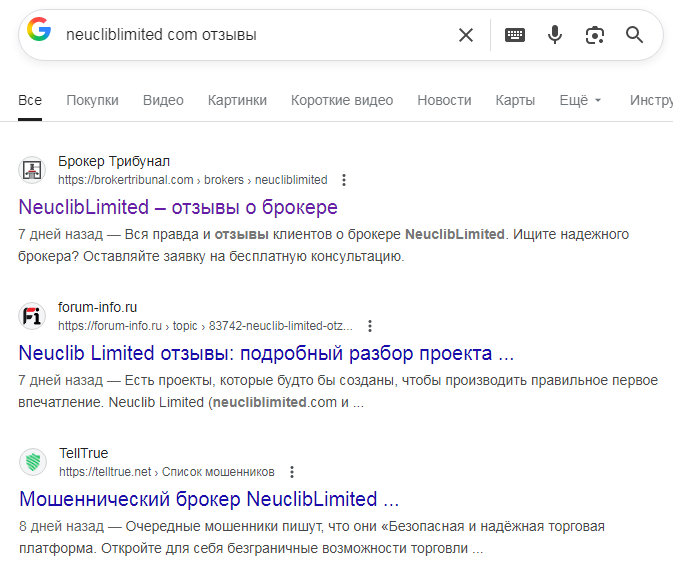Click the TellTrue shield favicon
Screen dimensions: 673x570
[x=33, y=462]
